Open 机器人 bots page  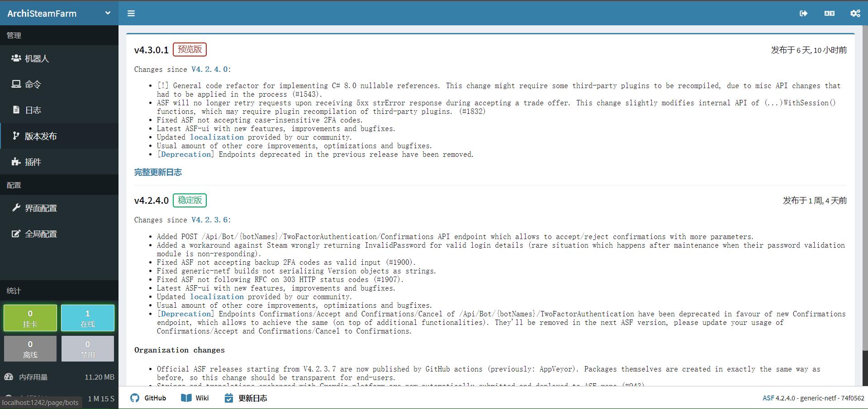click(x=59, y=58)
